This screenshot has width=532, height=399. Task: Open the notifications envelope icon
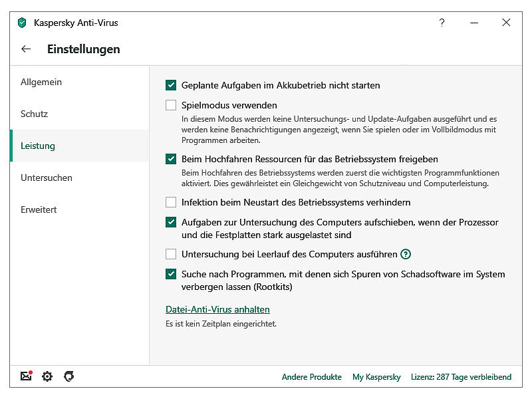click(x=26, y=376)
